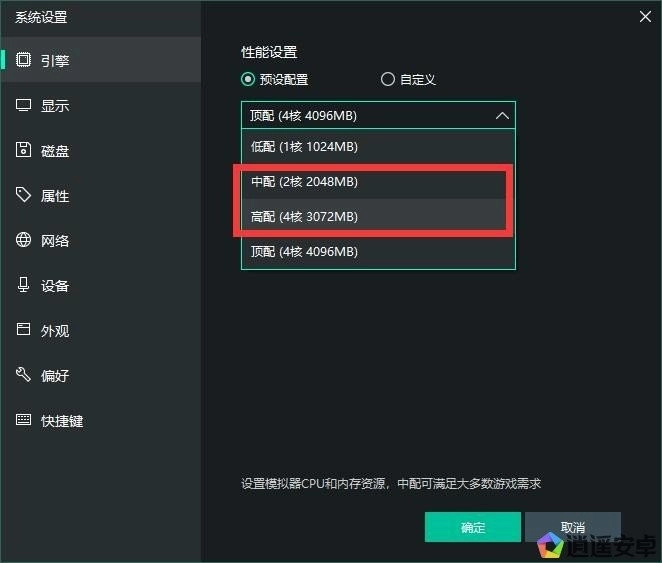The width and height of the screenshot is (662, 563).
Task: Click the 确定 confirm button
Action: coord(472,527)
